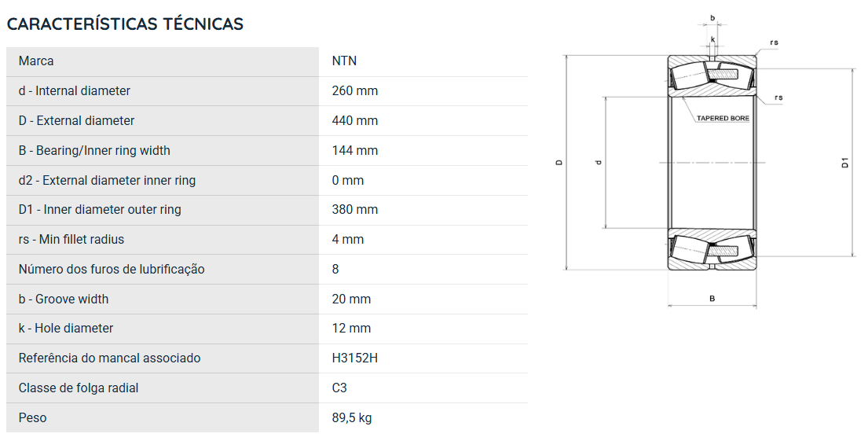
Task: Click the Classe de folga radial label
Action: click(x=79, y=388)
